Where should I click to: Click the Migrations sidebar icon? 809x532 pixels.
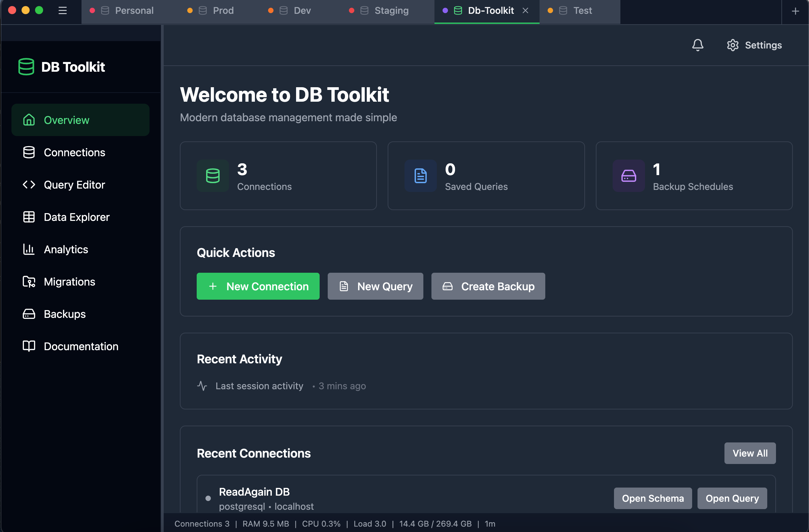29,281
